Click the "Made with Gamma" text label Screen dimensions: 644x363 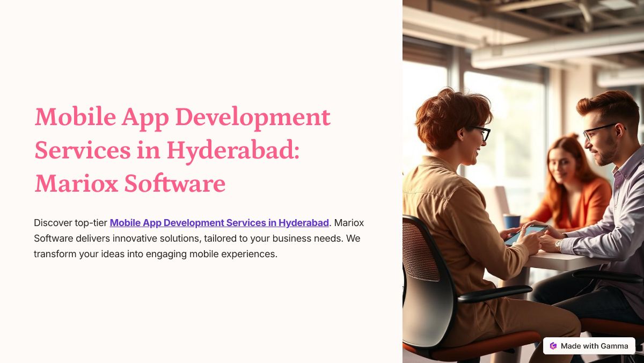click(594, 346)
